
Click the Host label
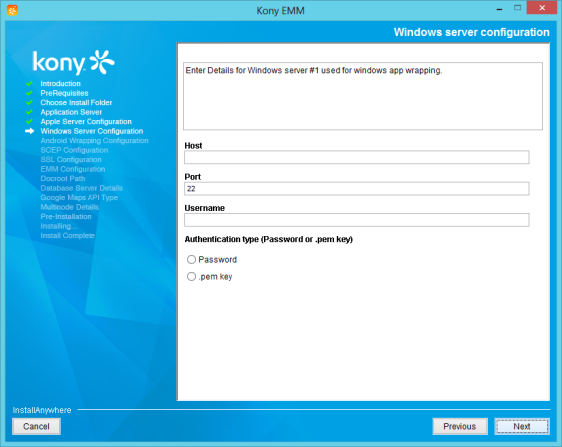pyautogui.click(x=193, y=146)
